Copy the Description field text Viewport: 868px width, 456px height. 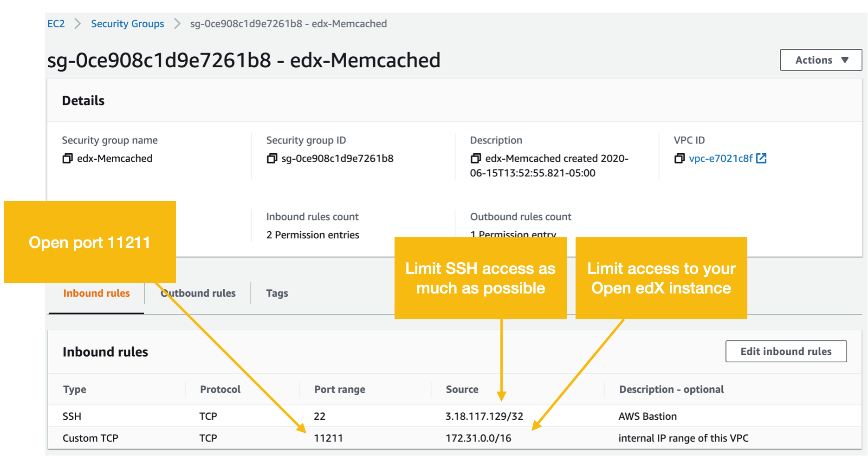[476, 158]
